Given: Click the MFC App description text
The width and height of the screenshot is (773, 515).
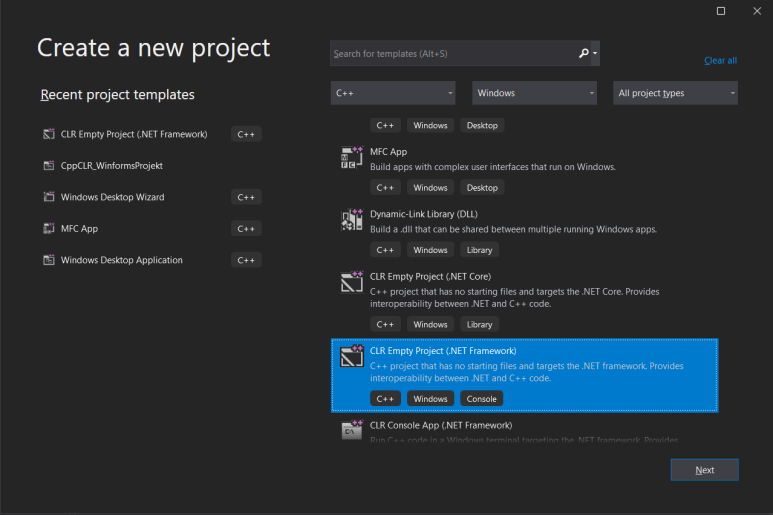Looking at the screenshot, I should coord(492,167).
